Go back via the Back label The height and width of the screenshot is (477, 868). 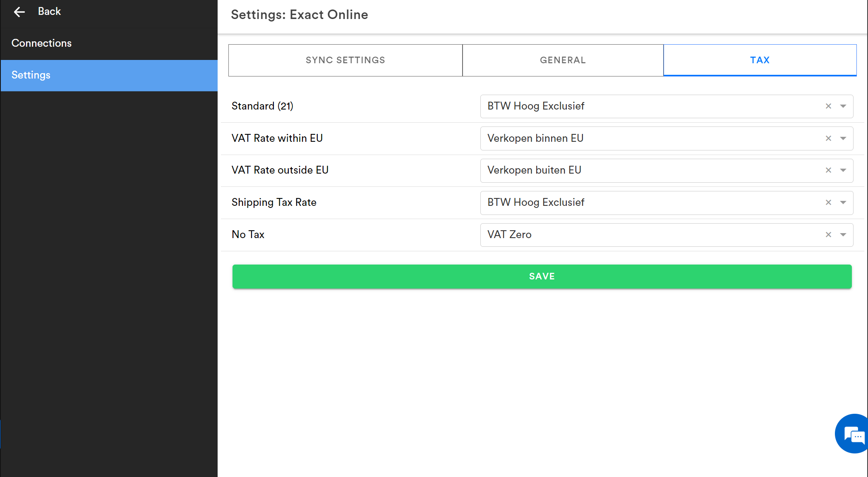tap(49, 12)
